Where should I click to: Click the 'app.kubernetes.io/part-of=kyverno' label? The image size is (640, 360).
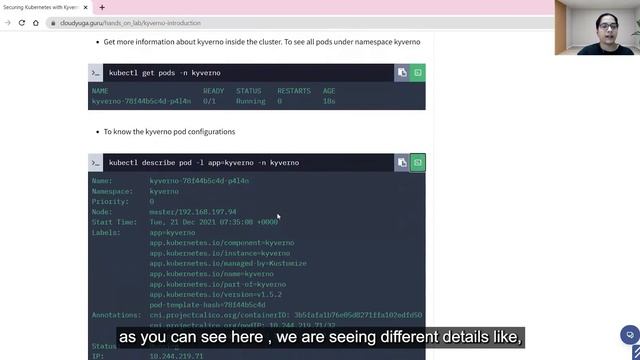pyautogui.click(x=218, y=284)
